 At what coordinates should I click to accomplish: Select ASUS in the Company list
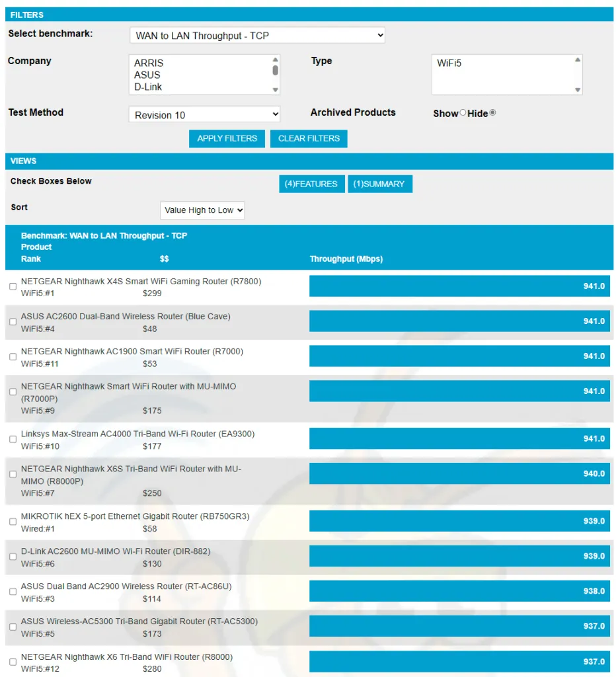[x=147, y=75]
